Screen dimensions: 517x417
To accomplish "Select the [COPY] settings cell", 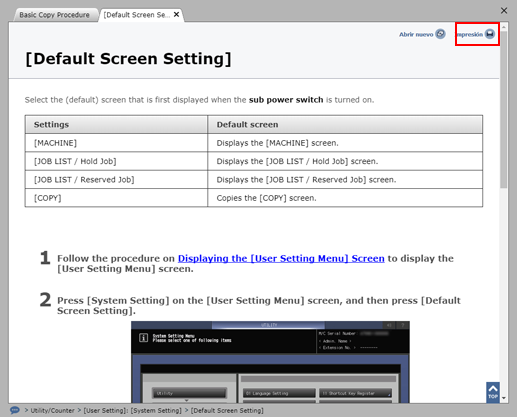I will click(x=116, y=198).
